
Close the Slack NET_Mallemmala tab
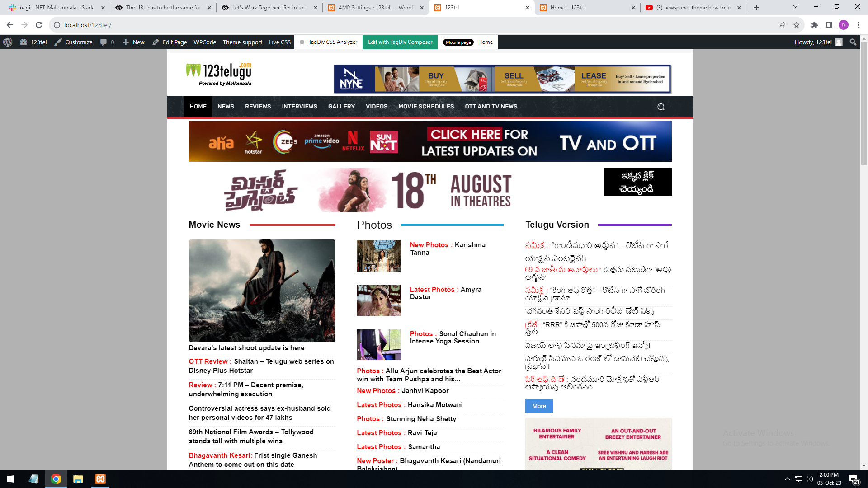tap(103, 8)
